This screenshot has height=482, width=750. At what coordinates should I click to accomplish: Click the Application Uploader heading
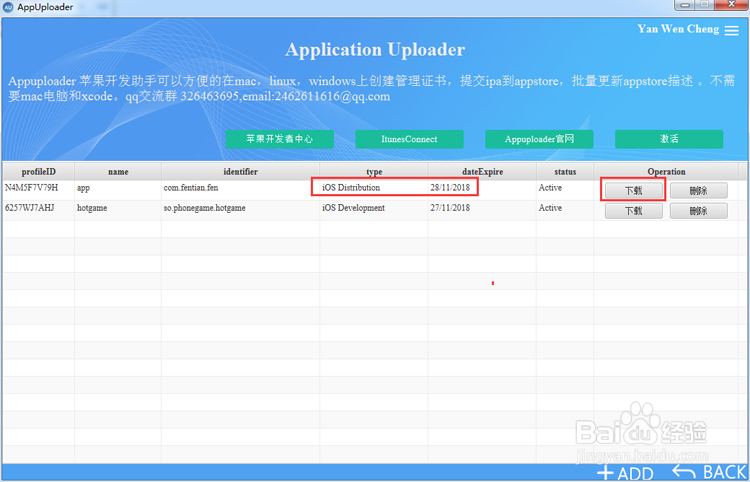[x=375, y=50]
